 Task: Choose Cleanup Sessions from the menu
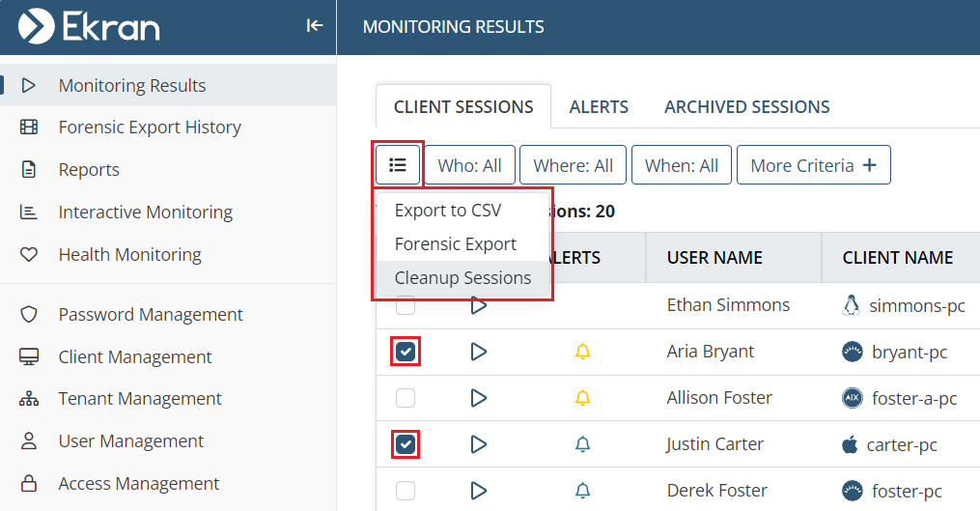[x=462, y=278]
